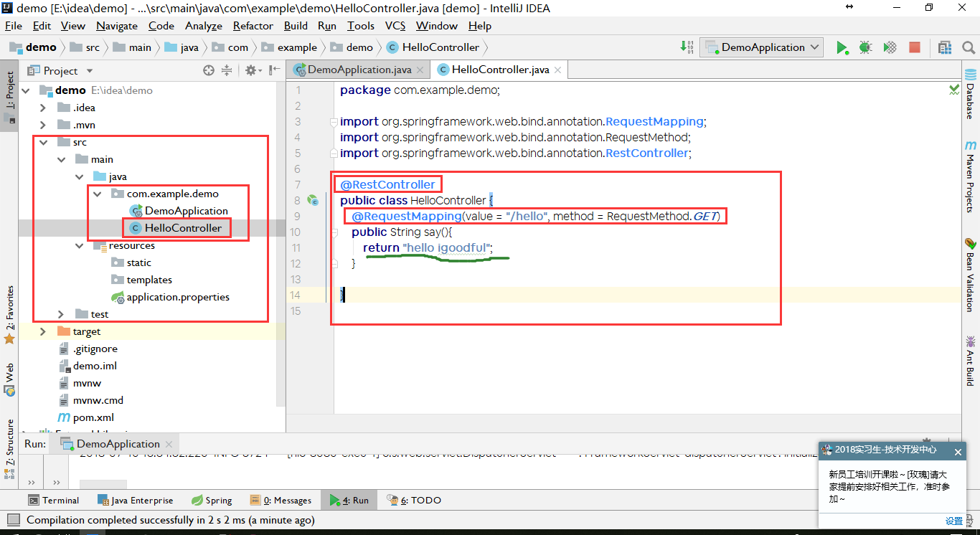Open the Navigate menu
The image size is (980, 535).
point(117,25)
